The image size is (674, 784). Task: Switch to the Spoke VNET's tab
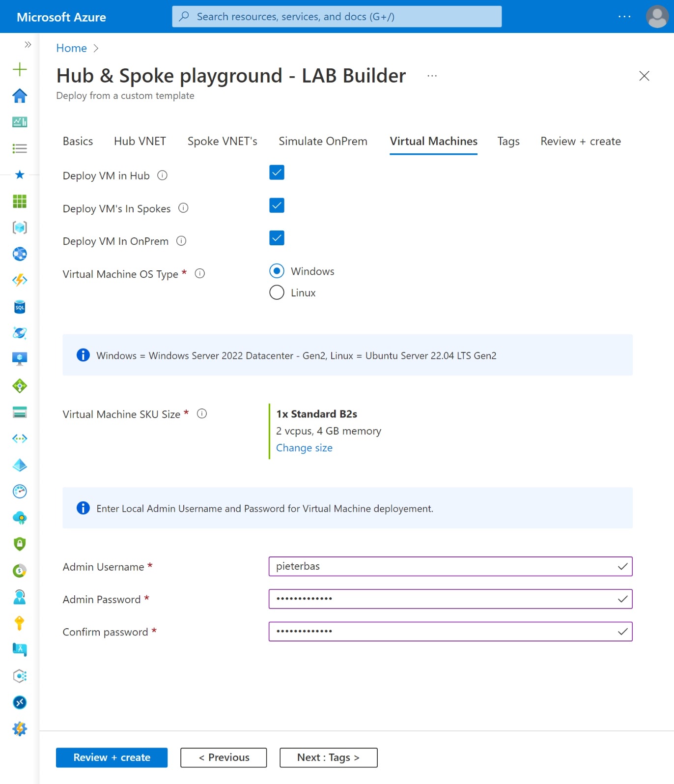tap(223, 142)
